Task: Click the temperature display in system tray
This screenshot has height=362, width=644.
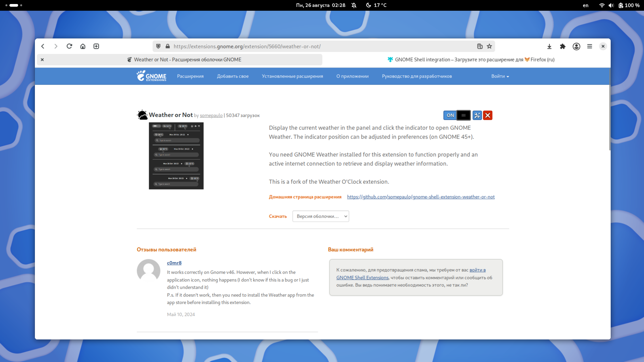Action: coord(379,5)
